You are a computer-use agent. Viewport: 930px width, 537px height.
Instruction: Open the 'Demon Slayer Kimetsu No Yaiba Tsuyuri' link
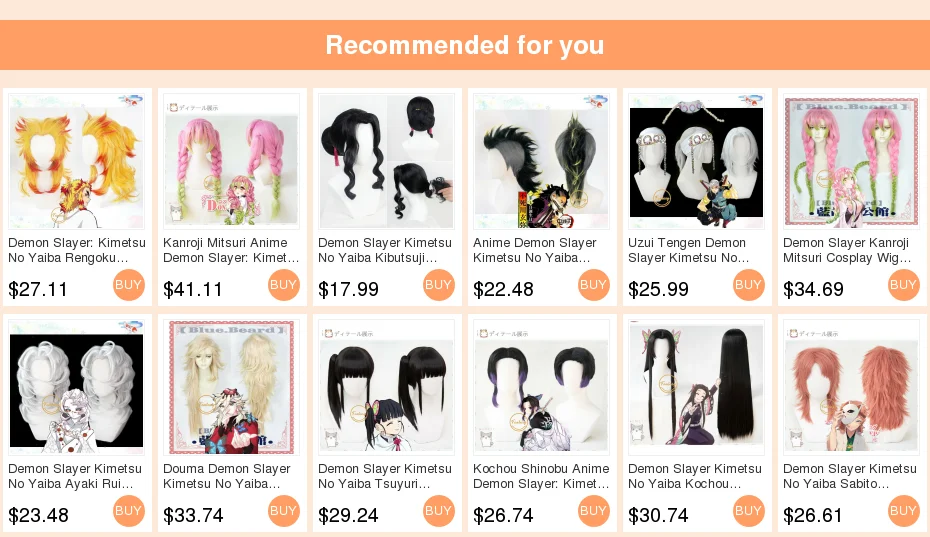(x=386, y=476)
